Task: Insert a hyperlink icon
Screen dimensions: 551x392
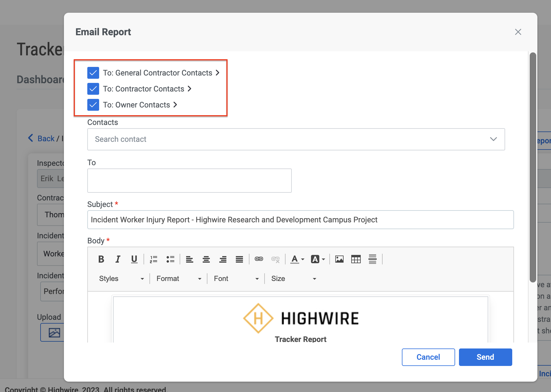Action: [x=259, y=259]
